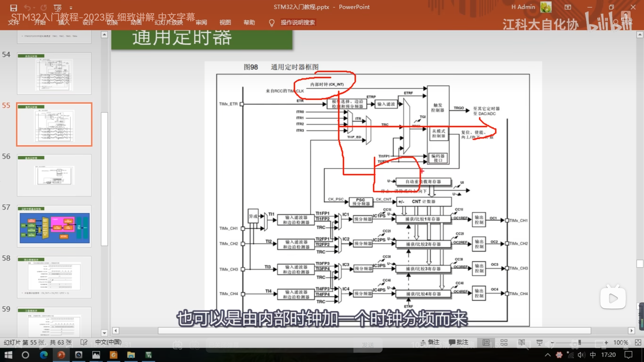Click the spell check icon in status bar
The width and height of the screenshot is (644, 362).
[x=84, y=342]
